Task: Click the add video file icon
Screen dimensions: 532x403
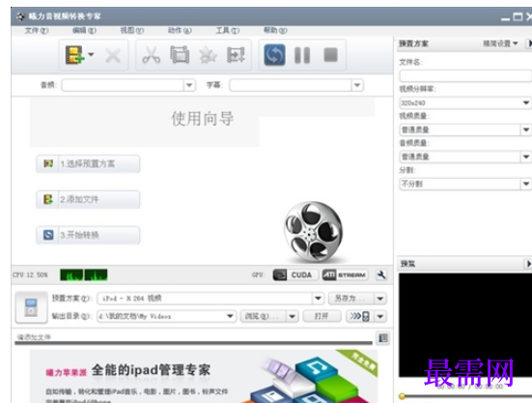Action: (x=74, y=55)
